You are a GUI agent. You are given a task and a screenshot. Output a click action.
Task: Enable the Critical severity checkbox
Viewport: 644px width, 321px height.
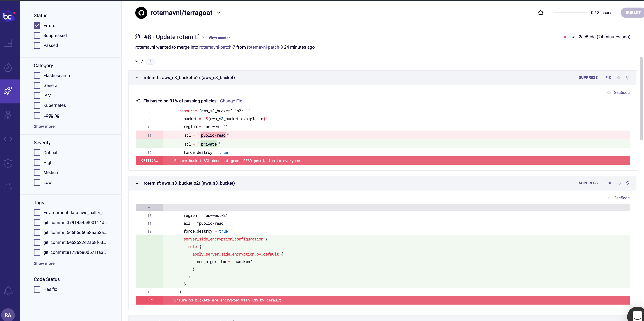click(37, 152)
